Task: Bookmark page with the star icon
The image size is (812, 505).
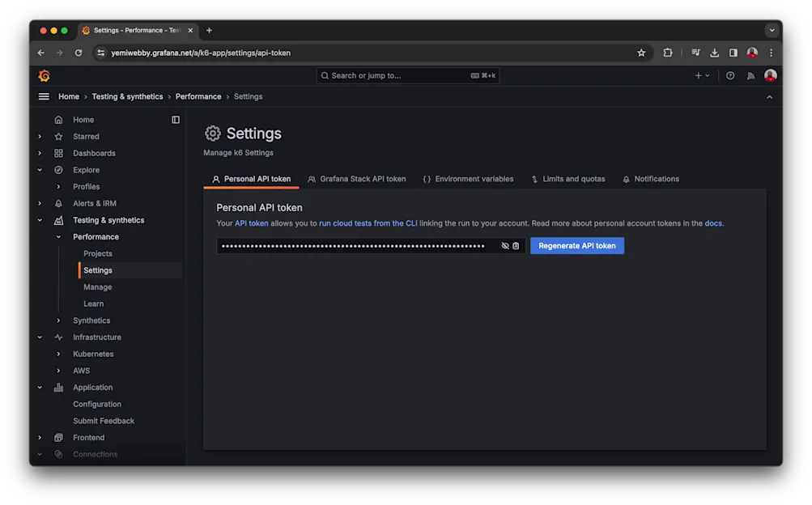Action: (641, 53)
